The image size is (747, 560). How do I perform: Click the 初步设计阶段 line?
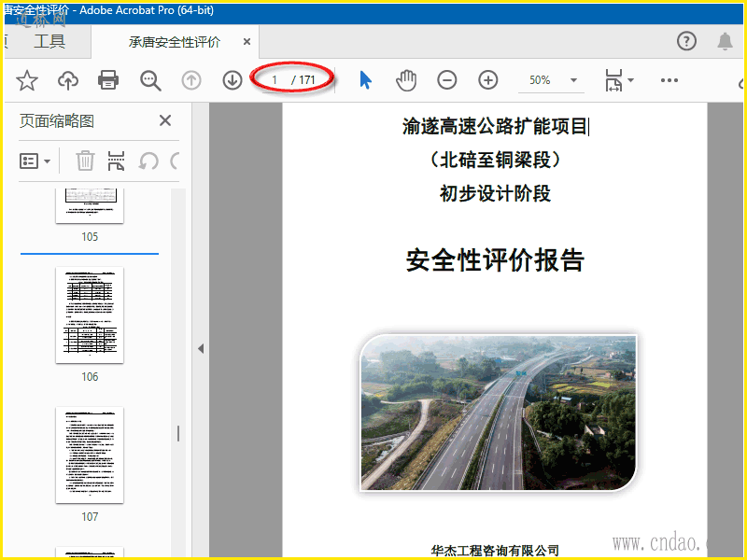[x=495, y=193]
